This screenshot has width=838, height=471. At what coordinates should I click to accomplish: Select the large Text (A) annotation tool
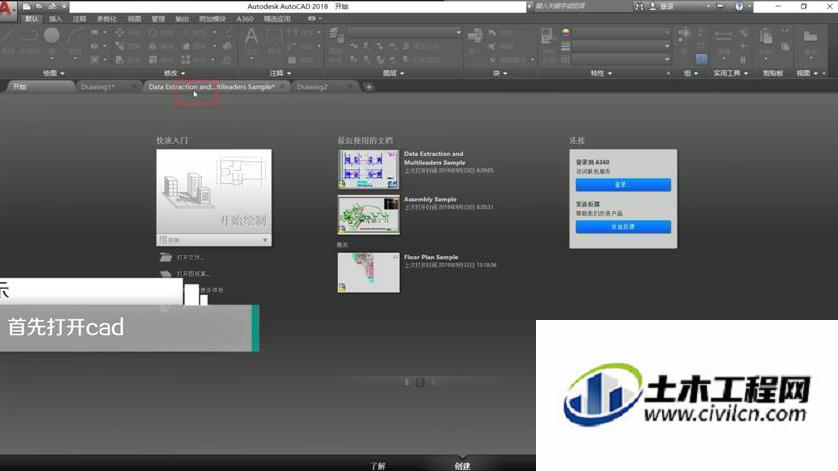click(251, 36)
